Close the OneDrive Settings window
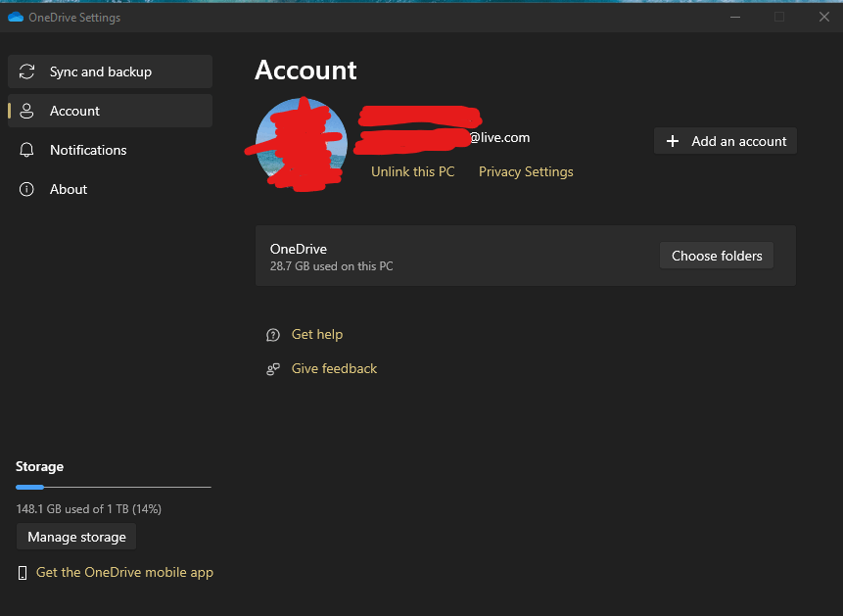This screenshot has height=616, width=843. pos(824,18)
